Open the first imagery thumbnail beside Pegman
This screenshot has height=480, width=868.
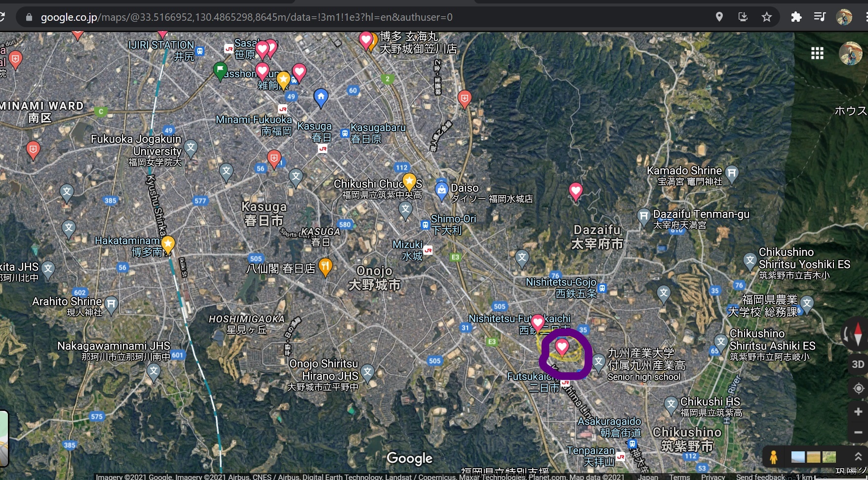click(x=798, y=457)
